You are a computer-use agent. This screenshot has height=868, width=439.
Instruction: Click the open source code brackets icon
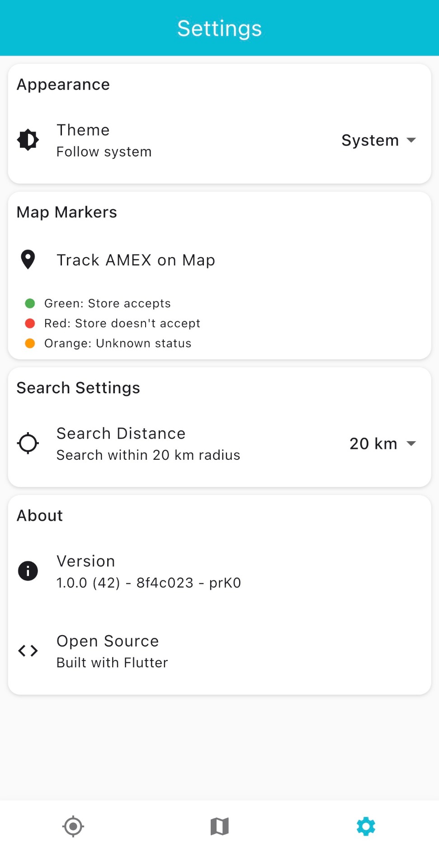click(x=28, y=651)
